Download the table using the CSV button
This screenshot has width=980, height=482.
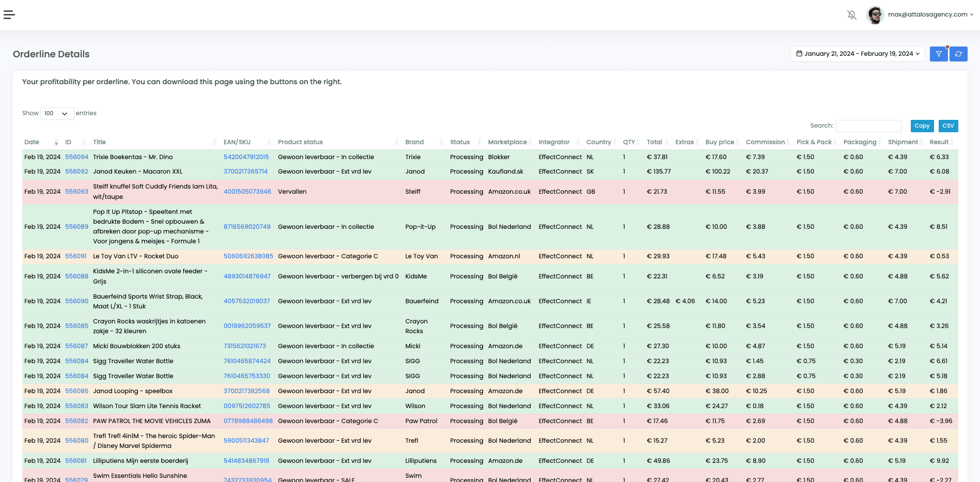[x=948, y=126]
